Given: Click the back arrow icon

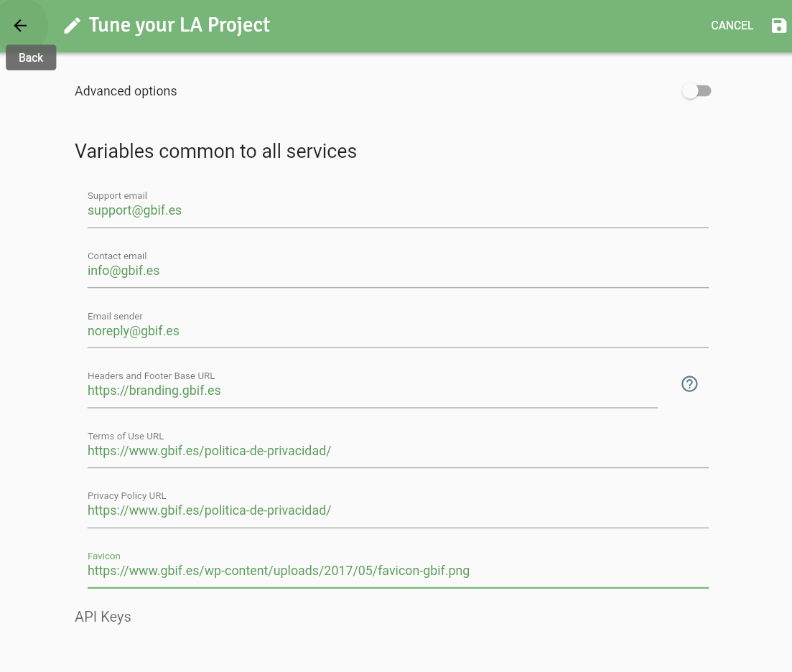Looking at the screenshot, I should click(x=20, y=26).
